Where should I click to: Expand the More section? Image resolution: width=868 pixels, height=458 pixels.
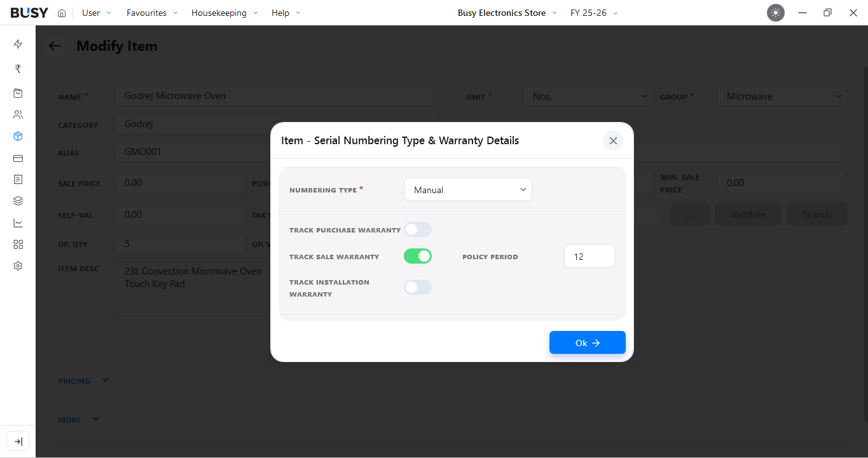coord(79,419)
